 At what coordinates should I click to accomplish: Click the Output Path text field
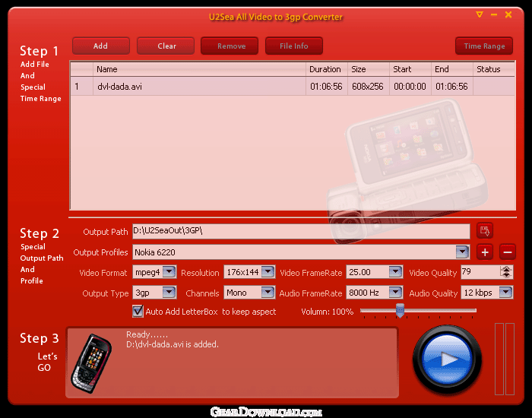coord(301,231)
